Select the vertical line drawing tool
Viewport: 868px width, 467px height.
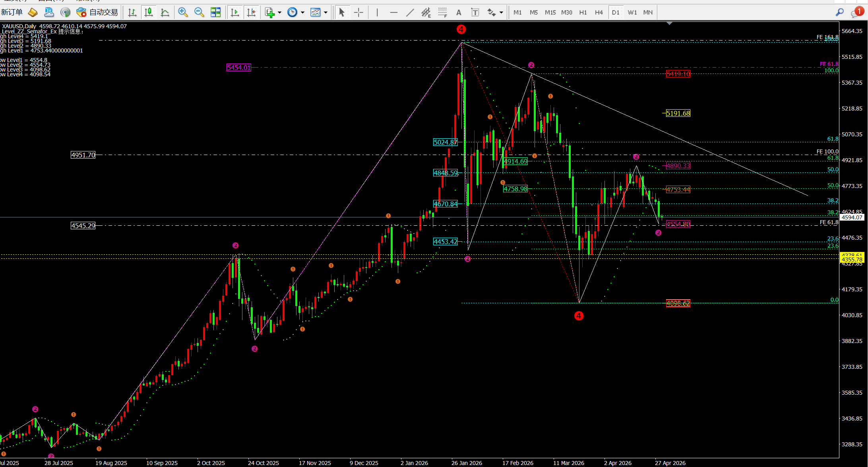pyautogui.click(x=377, y=12)
